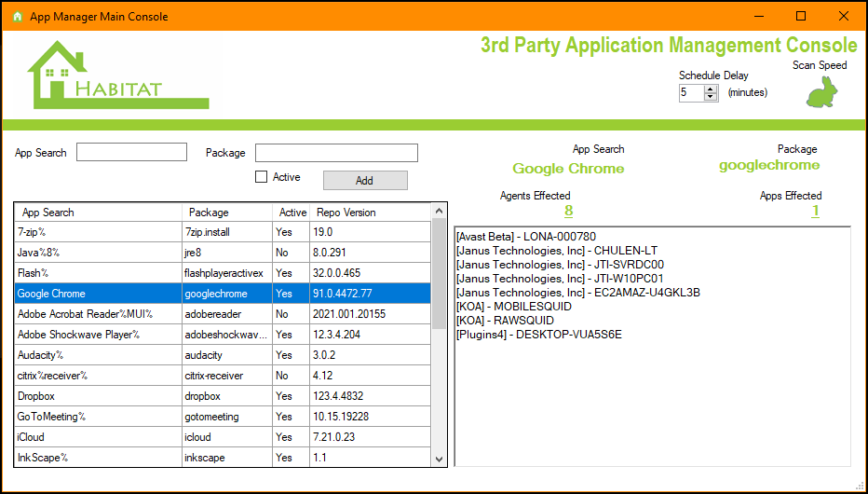Image resolution: width=868 pixels, height=494 pixels.
Task: Close the App Manager Main Console
Action: pos(844,16)
